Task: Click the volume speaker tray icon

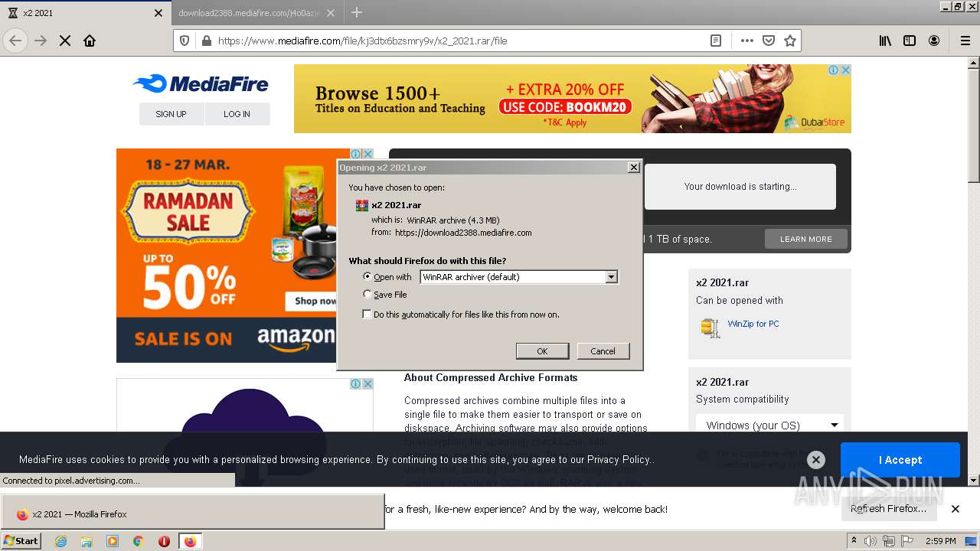Action: point(871,541)
